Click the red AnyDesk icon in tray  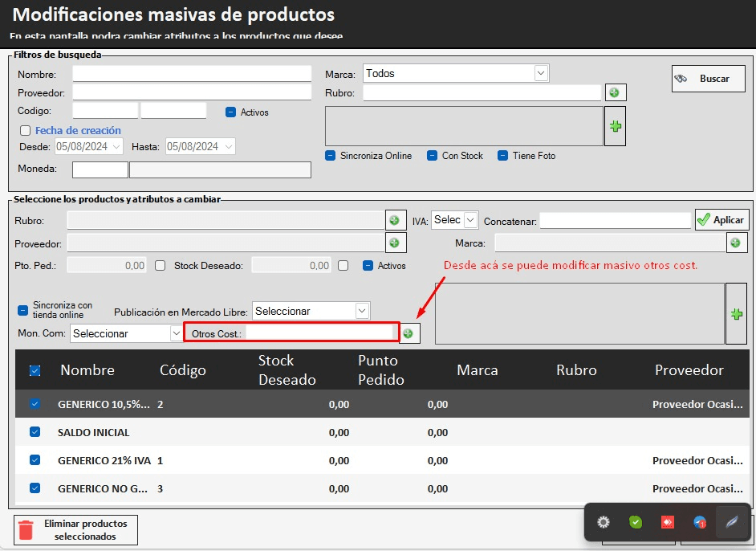tap(667, 522)
